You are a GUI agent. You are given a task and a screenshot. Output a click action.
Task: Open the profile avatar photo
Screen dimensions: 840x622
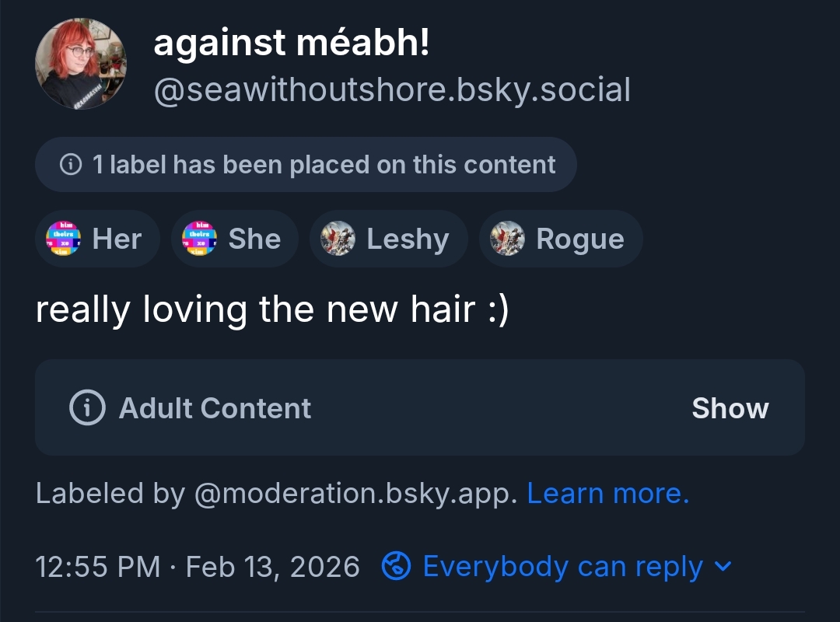pyautogui.click(x=81, y=63)
